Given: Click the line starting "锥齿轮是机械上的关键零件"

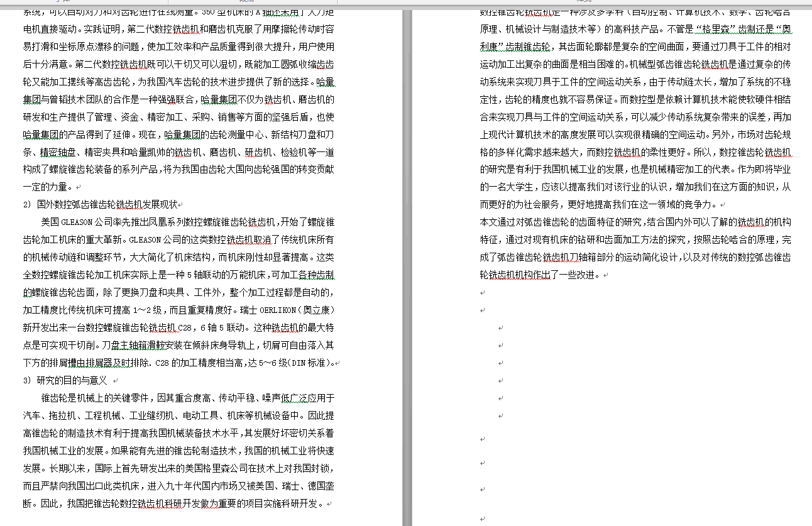Looking at the screenshot, I should coord(188,398).
